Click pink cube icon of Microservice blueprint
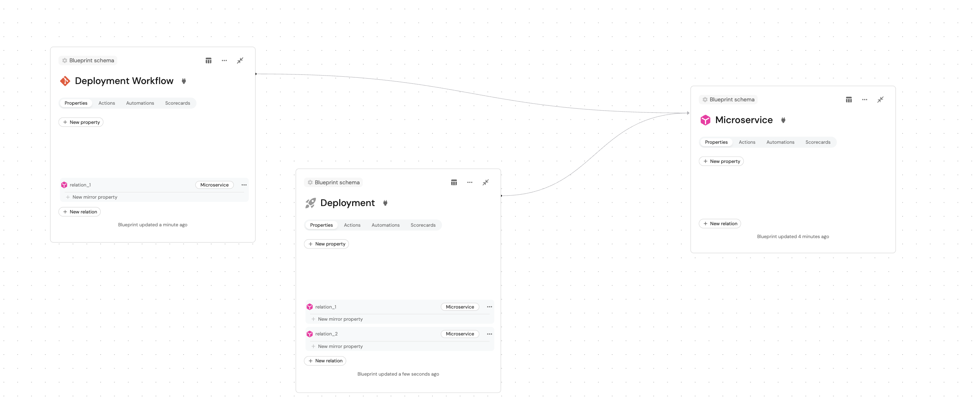 pos(705,120)
